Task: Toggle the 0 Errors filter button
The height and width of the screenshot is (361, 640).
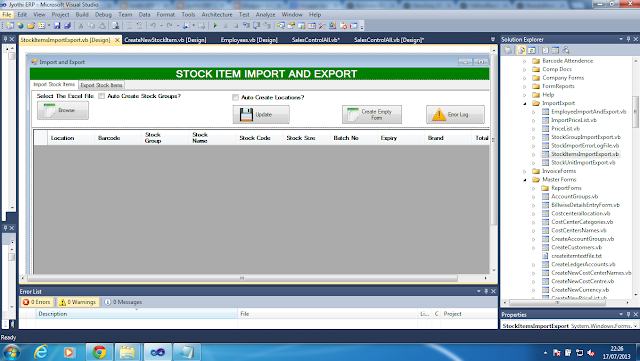Action: tap(37, 302)
